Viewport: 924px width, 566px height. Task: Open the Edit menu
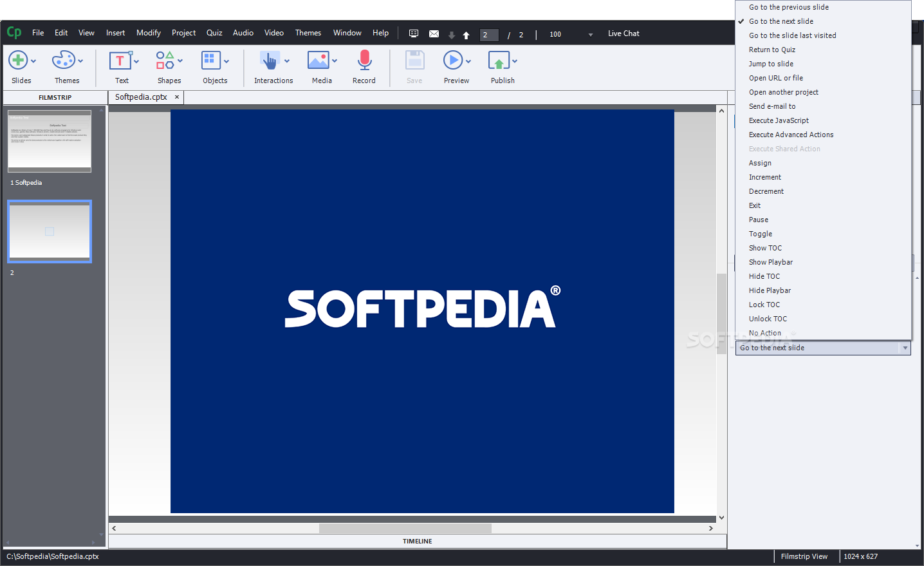pyautogui.click(x=61, y=33)
